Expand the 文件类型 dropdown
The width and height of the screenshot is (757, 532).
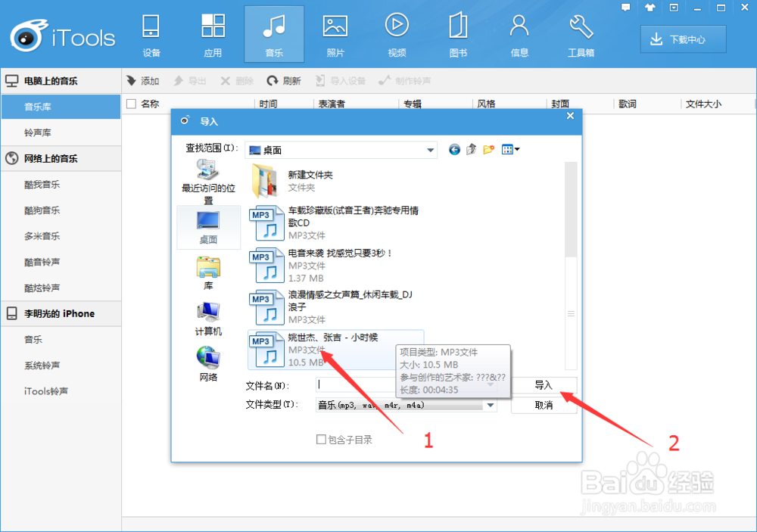tap(491, 405)
